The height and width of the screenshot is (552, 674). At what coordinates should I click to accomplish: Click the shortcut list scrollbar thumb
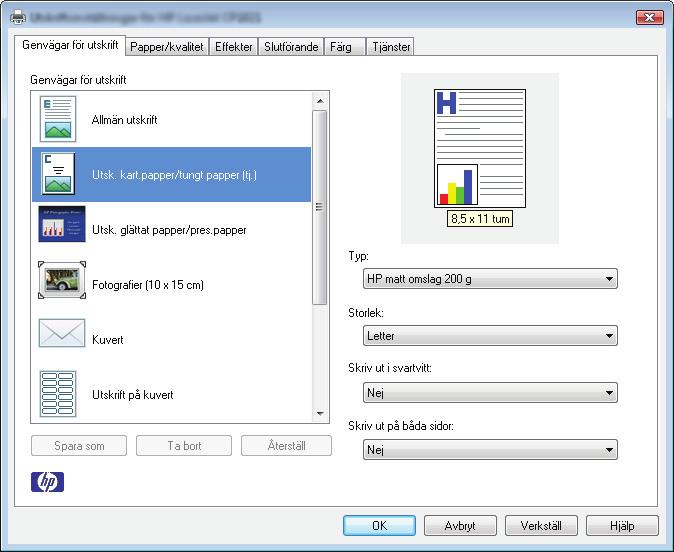320,208
